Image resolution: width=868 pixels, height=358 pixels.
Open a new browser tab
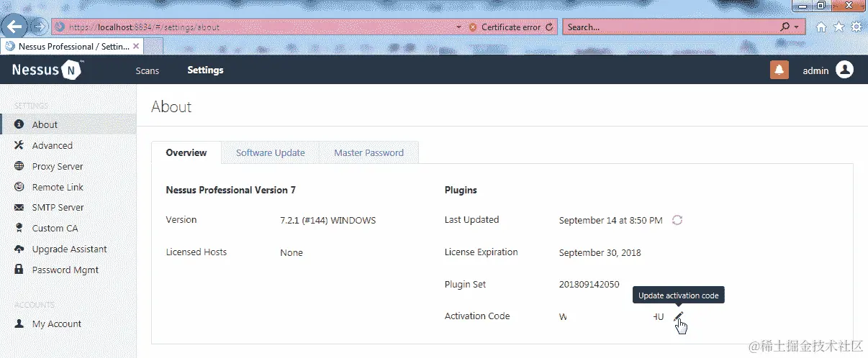coord(153,46)
